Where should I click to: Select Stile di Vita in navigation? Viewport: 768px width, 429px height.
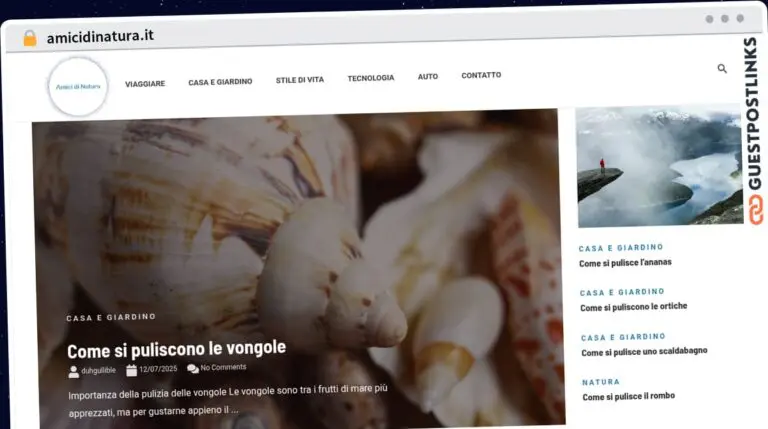tap(299, 80)
